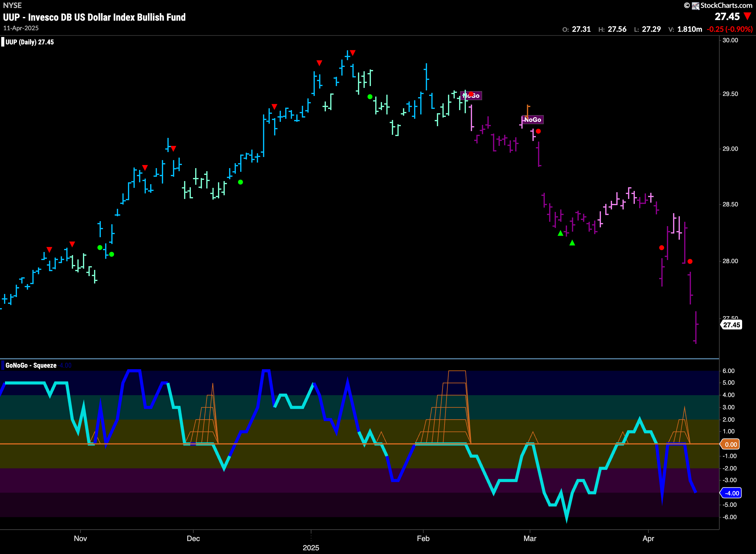This screenshot has height=554, width=756.
Task: Click the Dec label on the time axis
Action: click(193, 538)
